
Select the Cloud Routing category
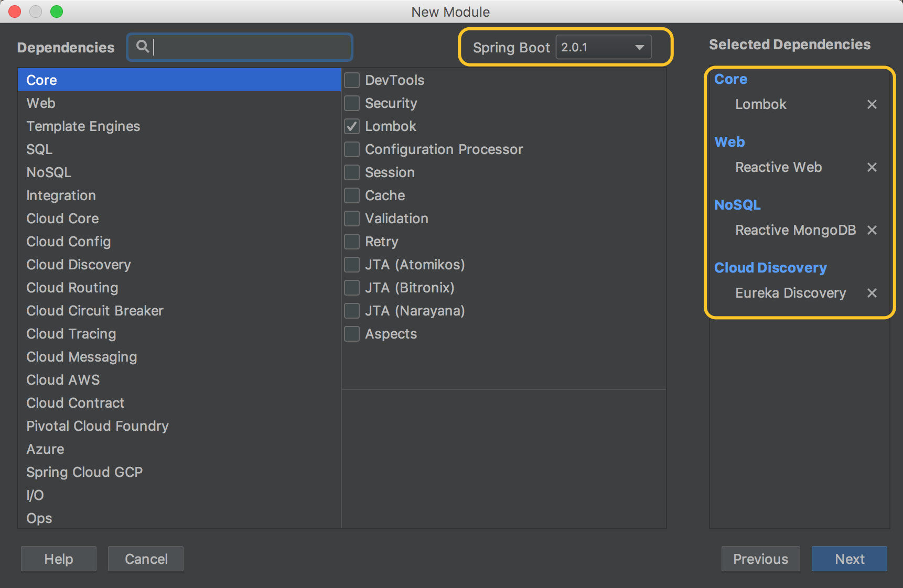(x=179, y=288)
